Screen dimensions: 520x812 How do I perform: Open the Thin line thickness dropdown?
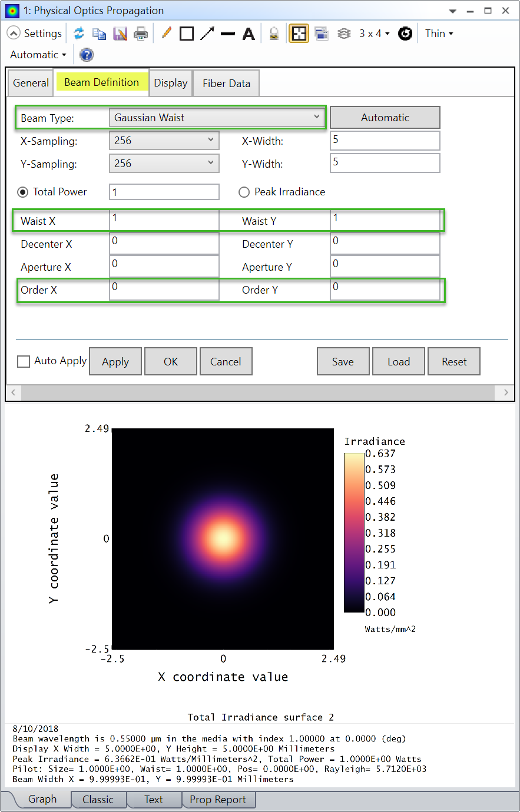tap(439, 34)
